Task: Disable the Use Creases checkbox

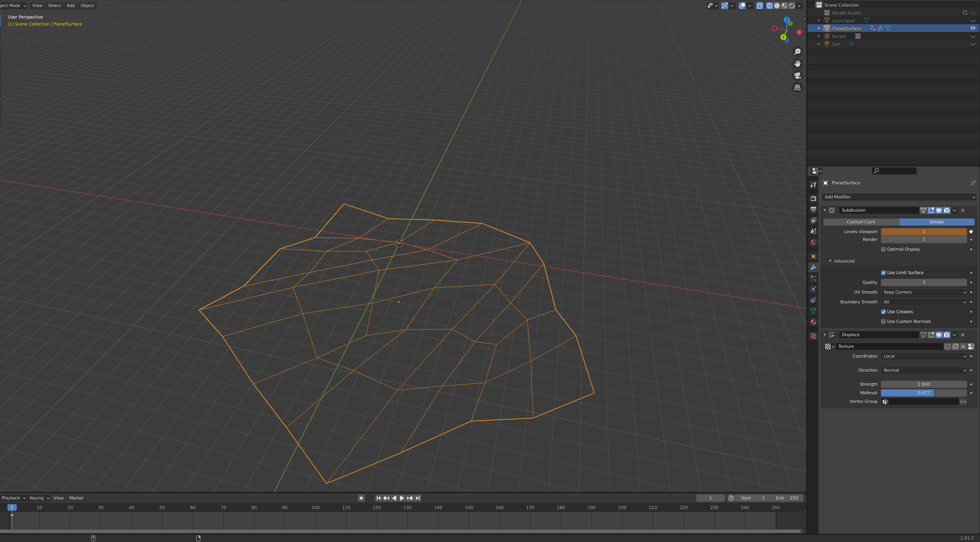Action: point(883,312)
